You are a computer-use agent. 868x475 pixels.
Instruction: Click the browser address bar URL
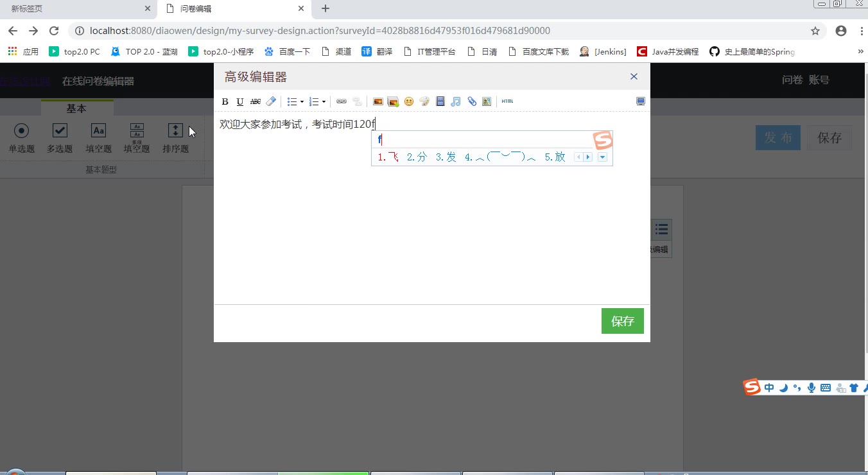tap(320, 31)
